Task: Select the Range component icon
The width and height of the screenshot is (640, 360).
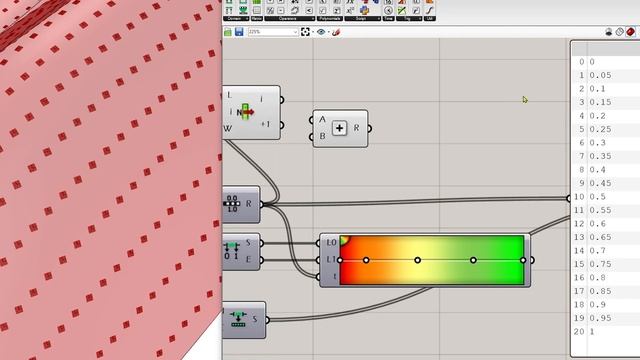Action: click(x=232, y=204)
